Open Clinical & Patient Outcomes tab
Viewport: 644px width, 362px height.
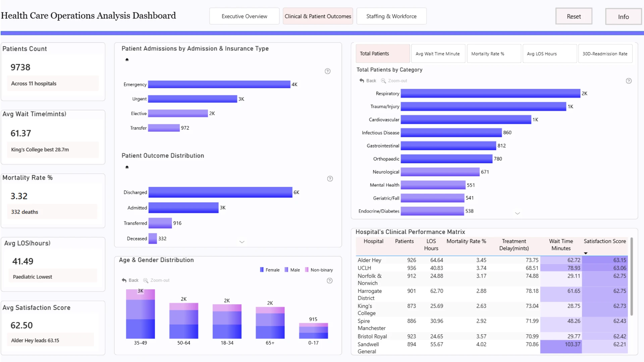coord(318,16)
